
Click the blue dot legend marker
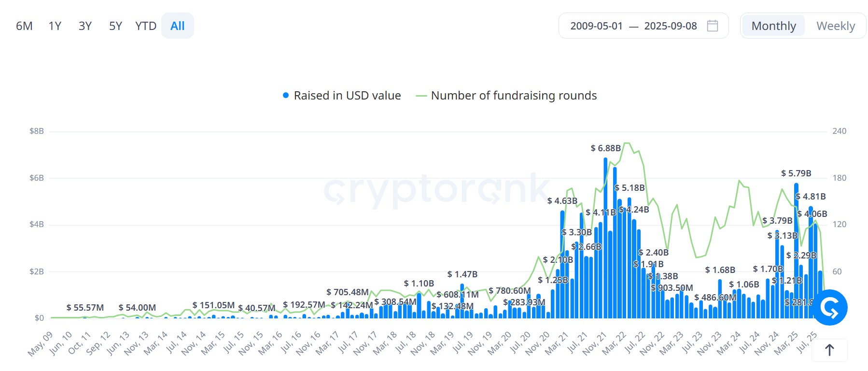[286, 96]
